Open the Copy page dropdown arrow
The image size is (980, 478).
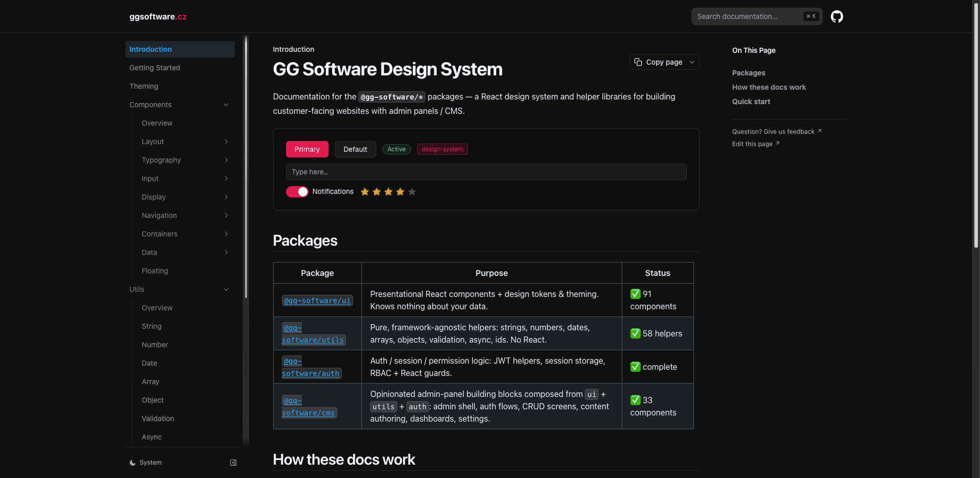(692, 62)
